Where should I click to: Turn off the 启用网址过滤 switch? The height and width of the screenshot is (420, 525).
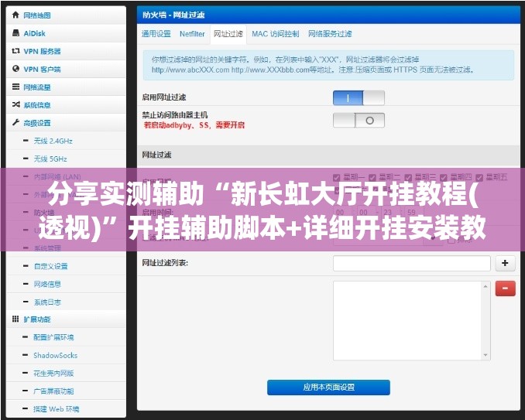point(359,98)
